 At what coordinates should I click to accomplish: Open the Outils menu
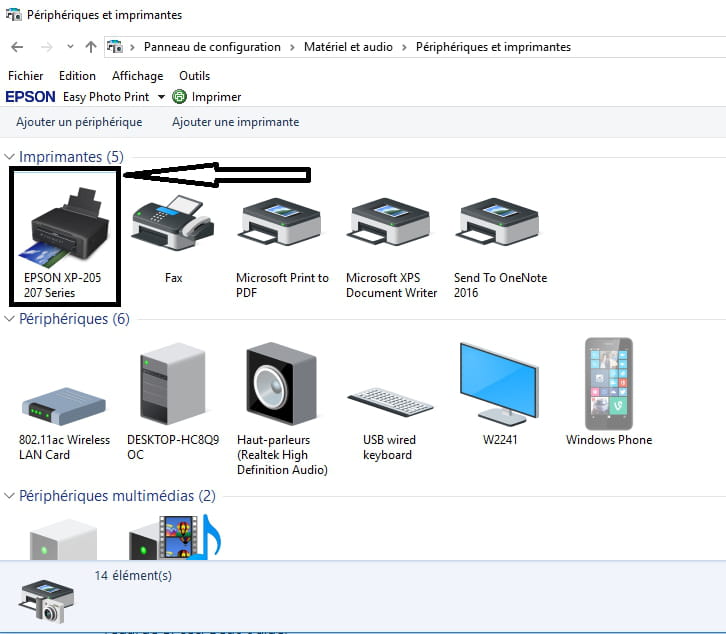pos(194,75)
